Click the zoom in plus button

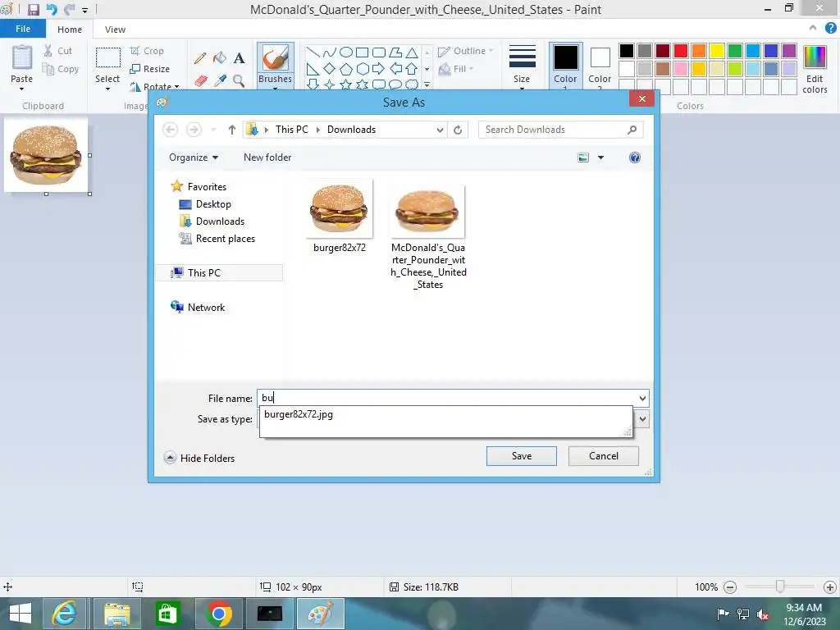830,587
